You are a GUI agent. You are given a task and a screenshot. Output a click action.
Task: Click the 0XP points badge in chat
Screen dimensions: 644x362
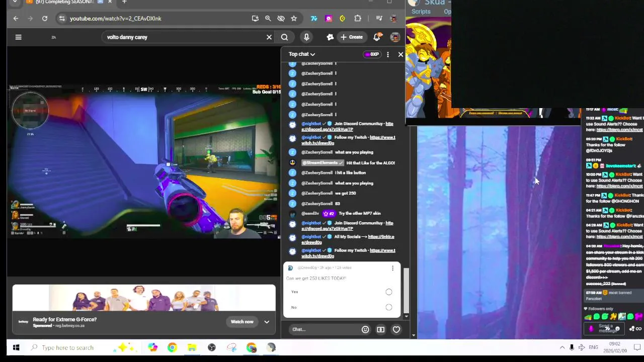coord(372,54)
